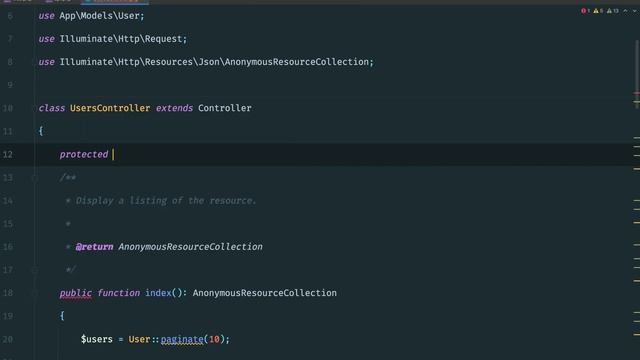This screenshot has width=640, height=360.
Task: Click the underlined "public" keyword
Action: pos(76,293)
